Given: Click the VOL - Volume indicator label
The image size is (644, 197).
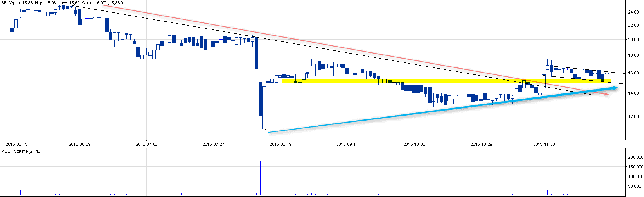Looking at the screenshot, I should 21,151.
